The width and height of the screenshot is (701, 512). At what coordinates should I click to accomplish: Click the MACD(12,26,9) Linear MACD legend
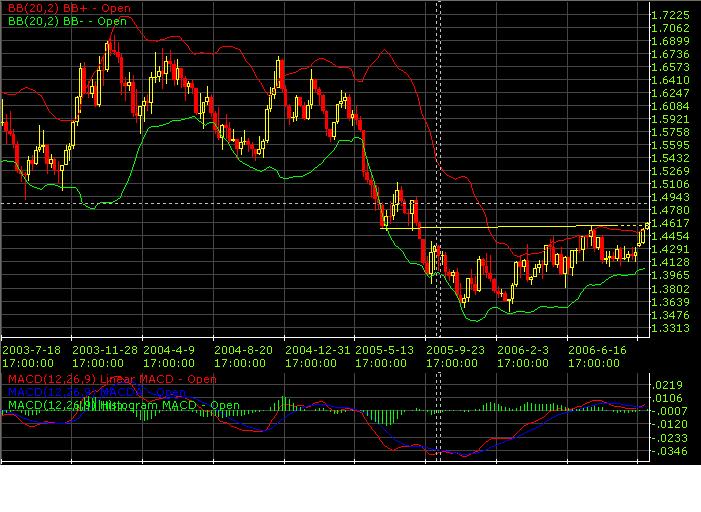point(112,379)
